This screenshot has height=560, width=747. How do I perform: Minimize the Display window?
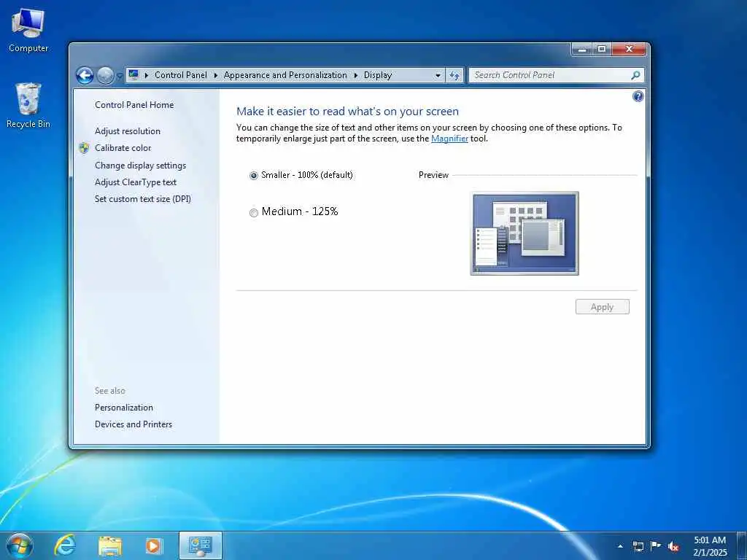tap(581, 49)
